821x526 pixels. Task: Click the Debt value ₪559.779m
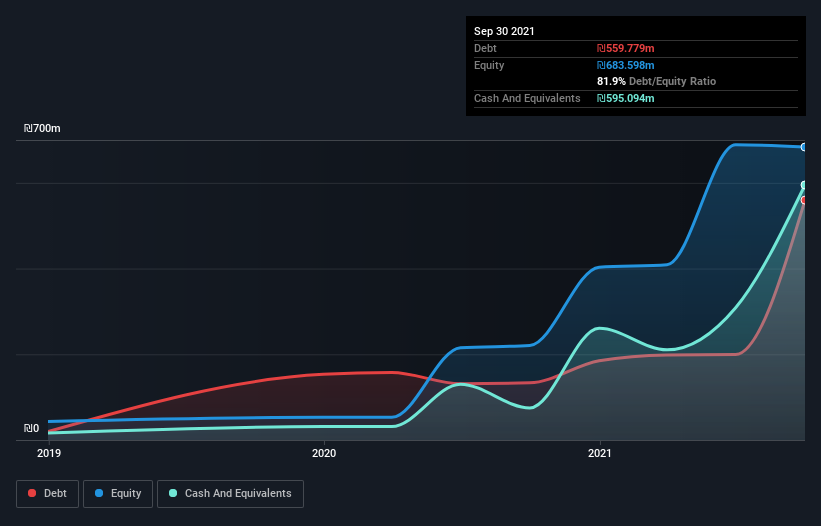(626, 48)
